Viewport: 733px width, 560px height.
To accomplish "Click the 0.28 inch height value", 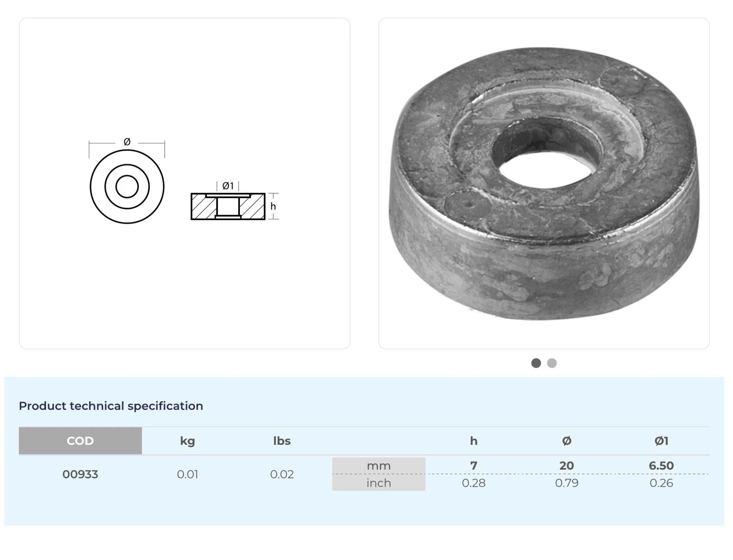I will point(474,483).
